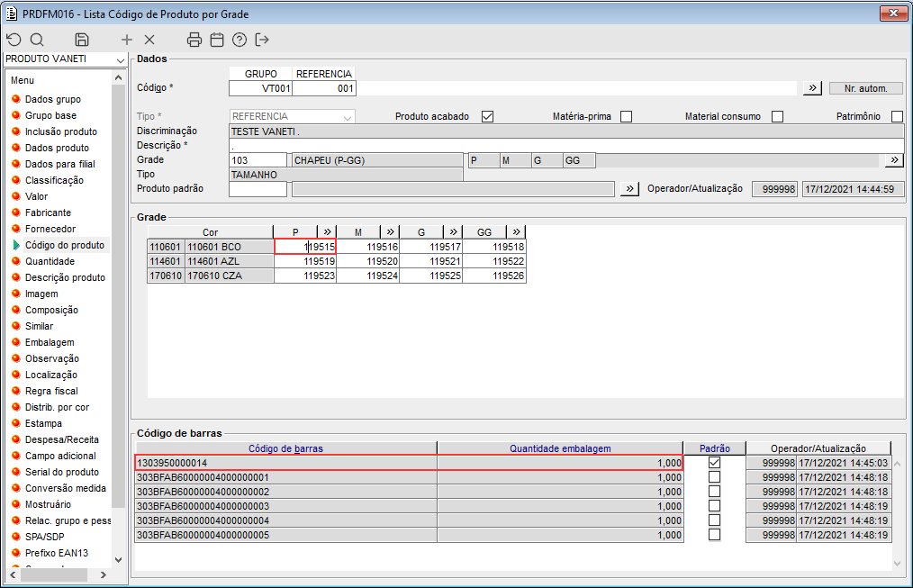Open the PRODUTO VANETI dropdown
Screen dimensions: 913x588
point(121,59)
